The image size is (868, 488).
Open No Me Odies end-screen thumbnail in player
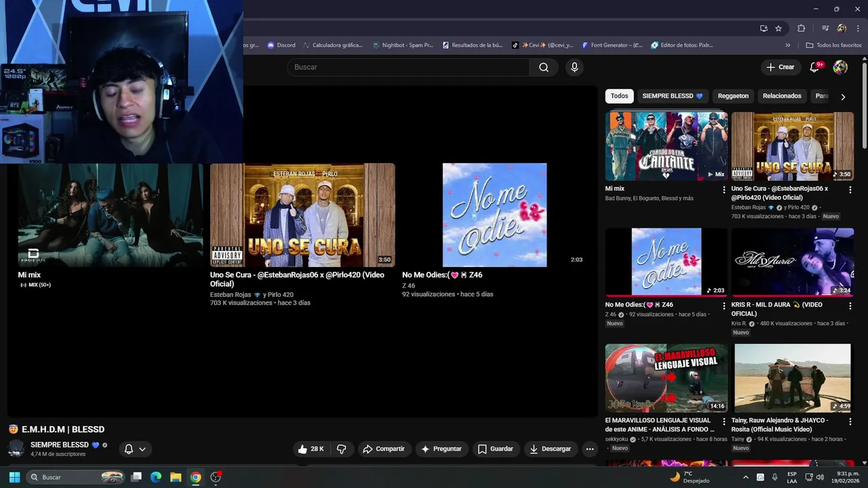(494, 215)
